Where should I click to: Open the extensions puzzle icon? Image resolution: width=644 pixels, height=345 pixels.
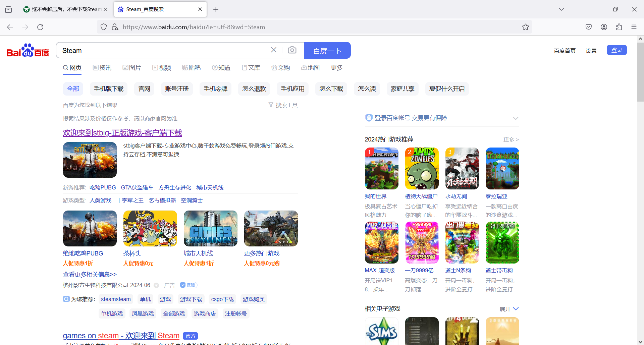[x=619, y=27]
